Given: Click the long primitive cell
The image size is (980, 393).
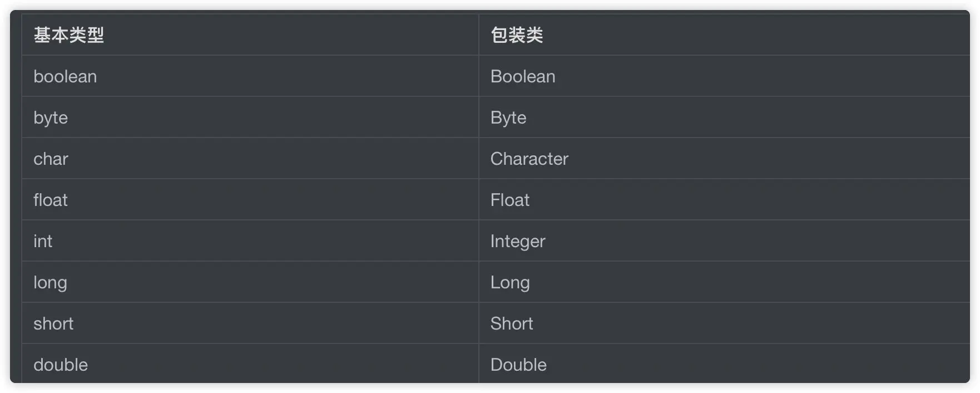Looking at the screenshot, I should point(50,282).
